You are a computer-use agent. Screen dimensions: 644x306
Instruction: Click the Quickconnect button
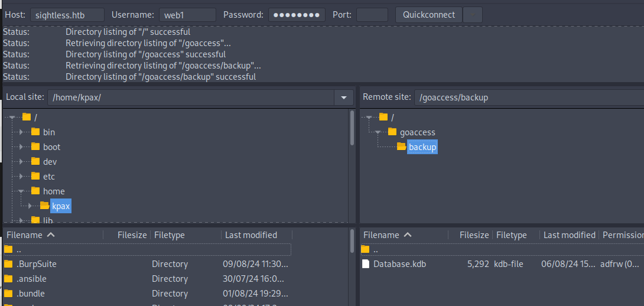tap(429, 15)
